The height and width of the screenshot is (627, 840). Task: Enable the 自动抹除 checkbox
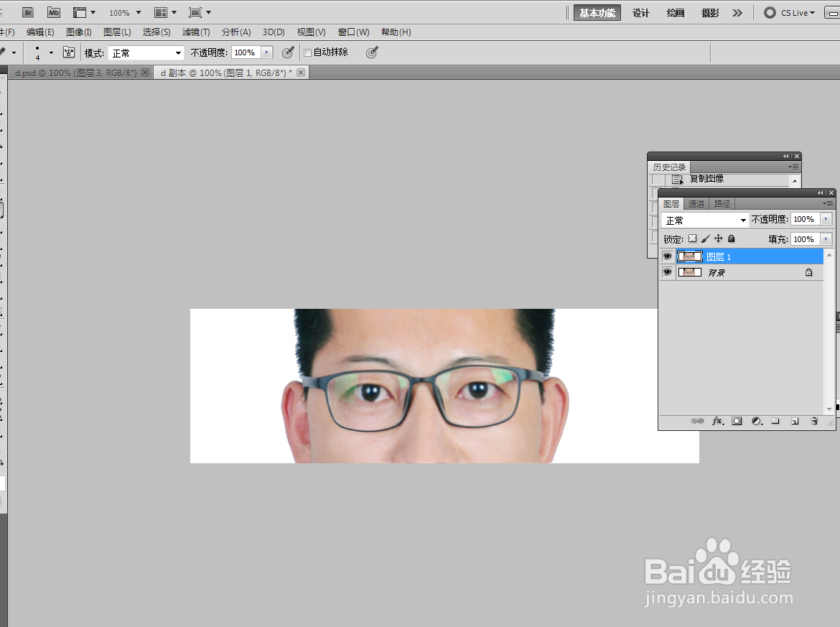pos(307,52)
